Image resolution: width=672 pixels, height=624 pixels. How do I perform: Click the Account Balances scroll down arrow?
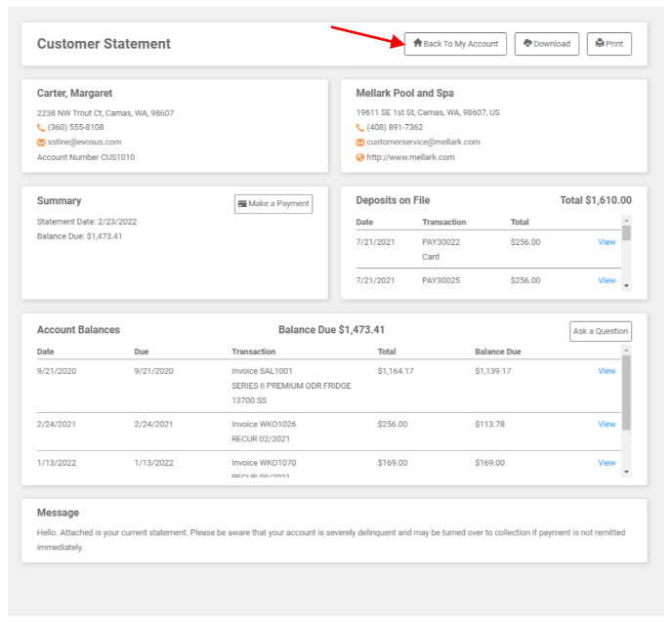tap(626, 472)
